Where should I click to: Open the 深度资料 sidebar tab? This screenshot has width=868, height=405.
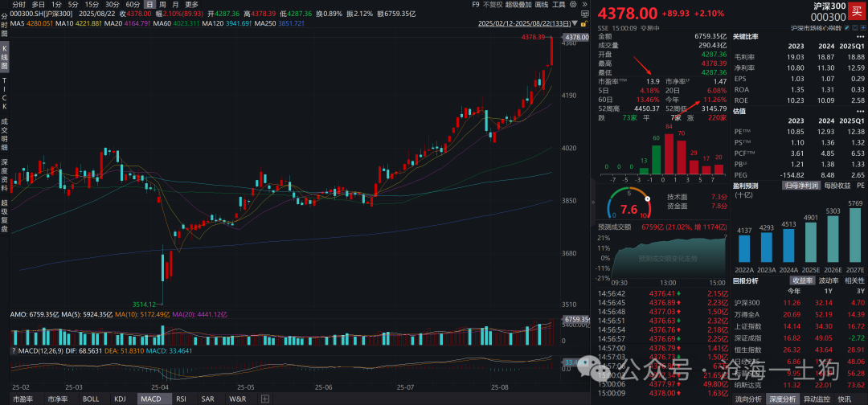(x=5, y=175)
